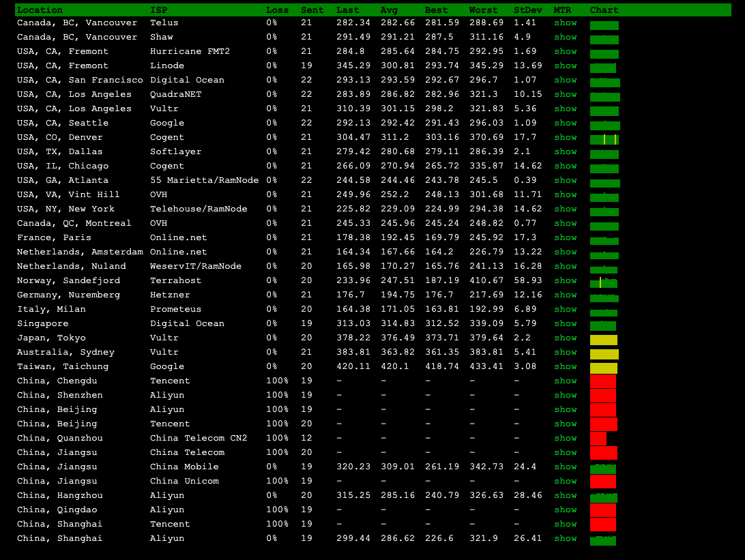Show MTR for Quanzhou China Telecom CN2
The image size is (745, 560).
click(x=566, y=437)
